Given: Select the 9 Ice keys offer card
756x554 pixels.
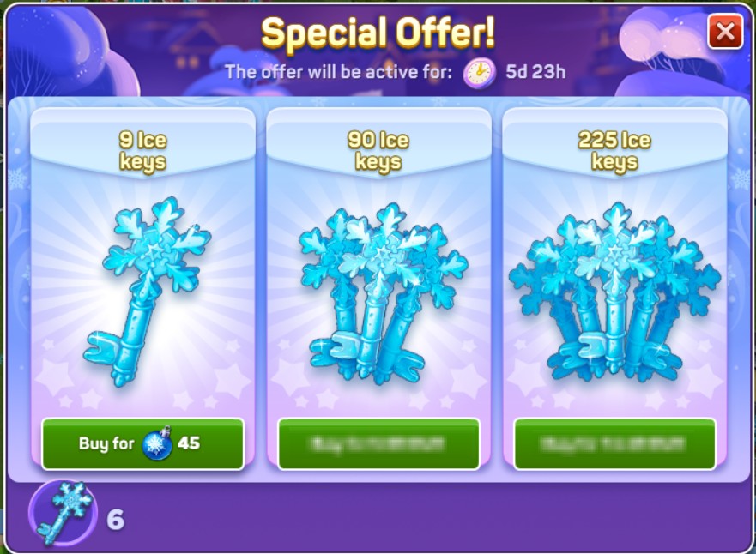Looking at the screenshot, I should 142,289.
